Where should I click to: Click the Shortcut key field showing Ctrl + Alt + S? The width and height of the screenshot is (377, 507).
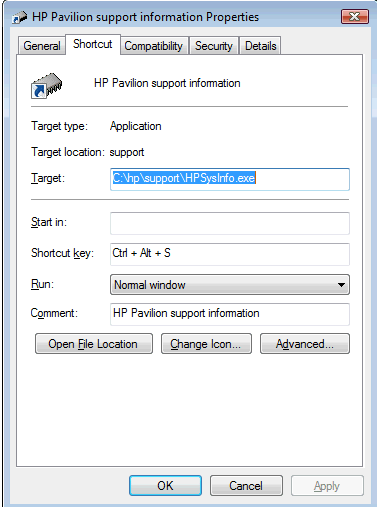(230, 254)
